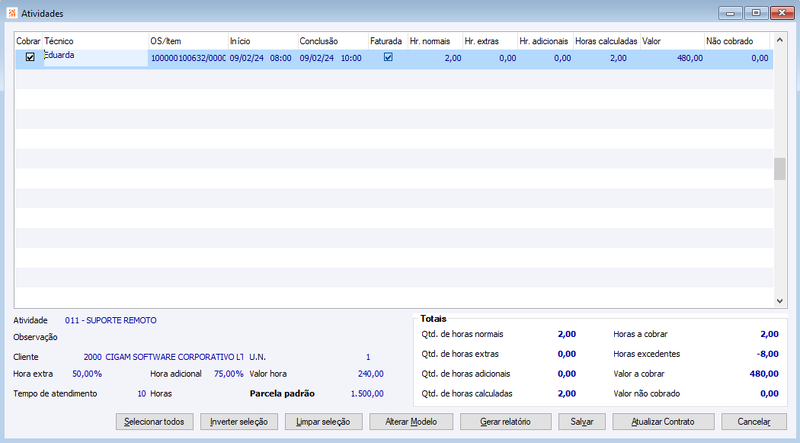Click the scroll up arrow of grid
The image size is (800, 443).
click(779, 40)
